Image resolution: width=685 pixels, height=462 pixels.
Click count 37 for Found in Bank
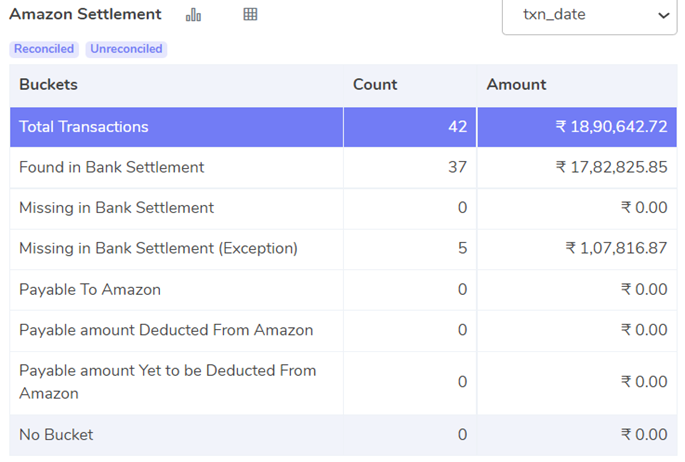(457, 167)
